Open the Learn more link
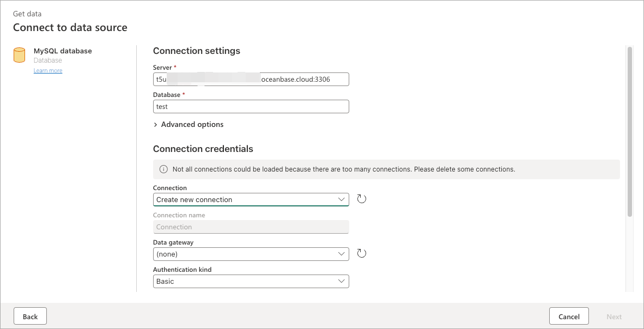This screenshot has height=329, width=644. click(x=48, y=71)
